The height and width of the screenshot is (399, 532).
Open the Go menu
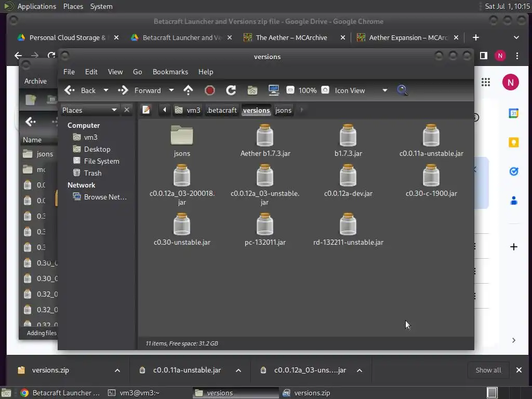click(137, 72)
